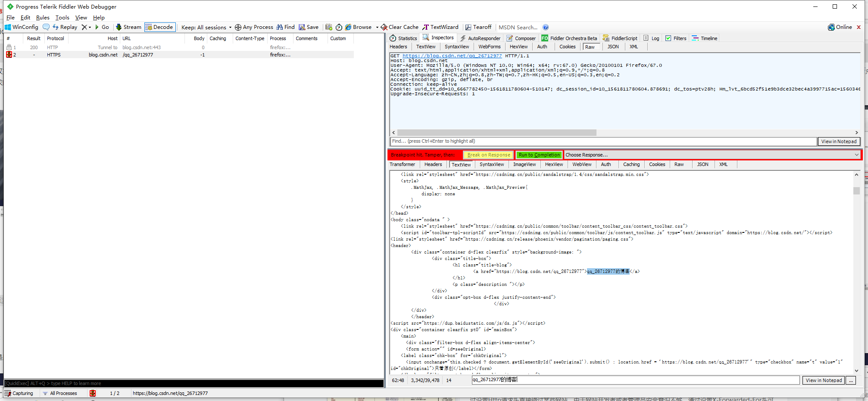Click the comment bubble toolbar icon
Screen dimensions: 868x401
46,27
